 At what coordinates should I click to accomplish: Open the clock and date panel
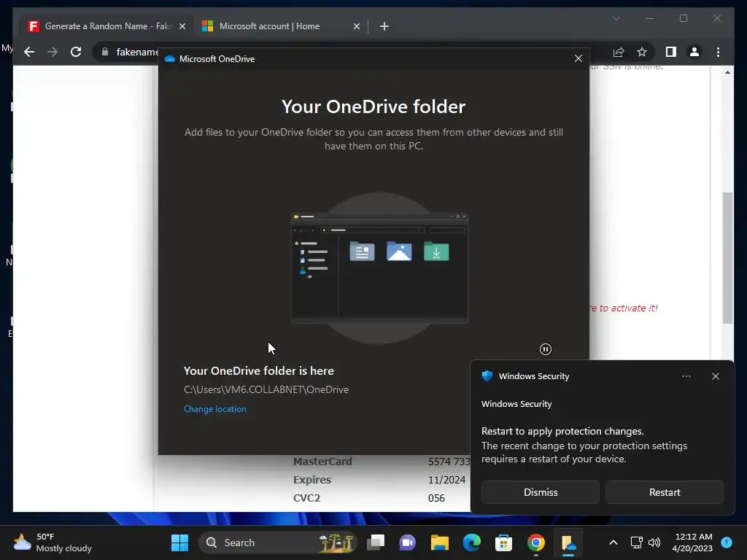coord(692,542)
